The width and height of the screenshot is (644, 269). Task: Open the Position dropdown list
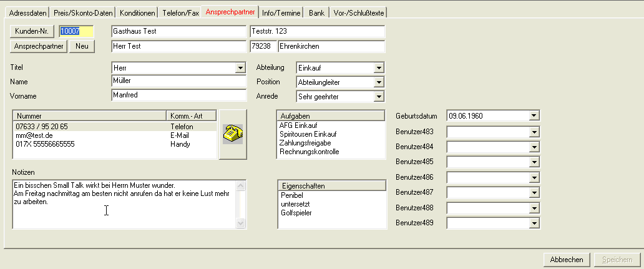pos(378,82)
